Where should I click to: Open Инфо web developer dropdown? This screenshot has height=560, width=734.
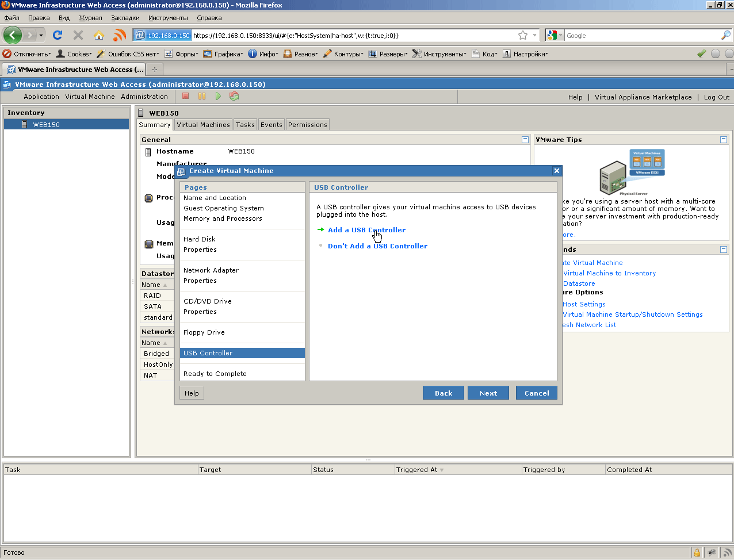click(x=263, y=54)
